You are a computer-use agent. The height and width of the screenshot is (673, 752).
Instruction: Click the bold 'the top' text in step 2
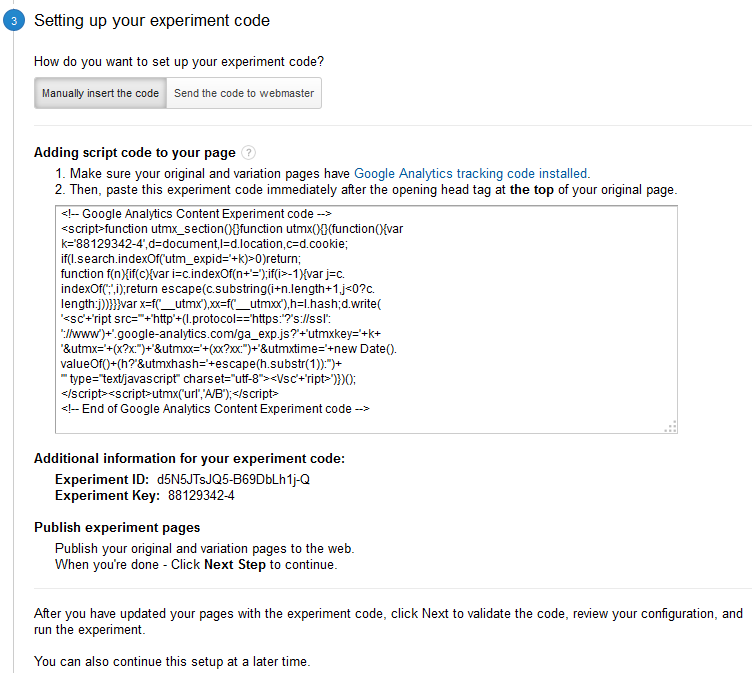(x=532, y=190)
